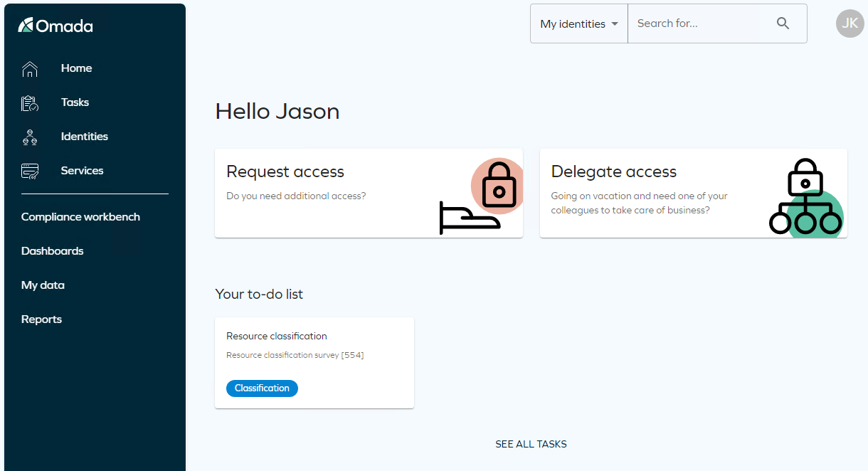
Task: Select My data in the sidebar
Action: [43, 285]
